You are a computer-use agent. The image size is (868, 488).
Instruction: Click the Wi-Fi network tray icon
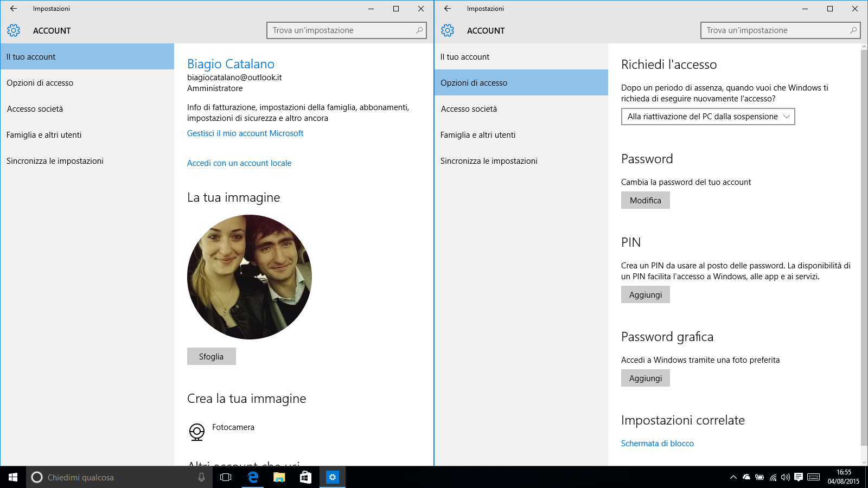click(772, 477)
